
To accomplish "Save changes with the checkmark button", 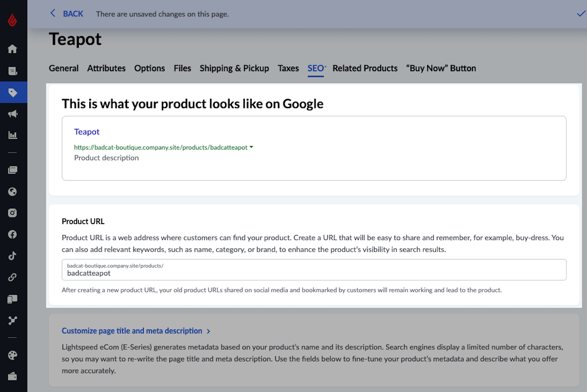I will point(581,14).
